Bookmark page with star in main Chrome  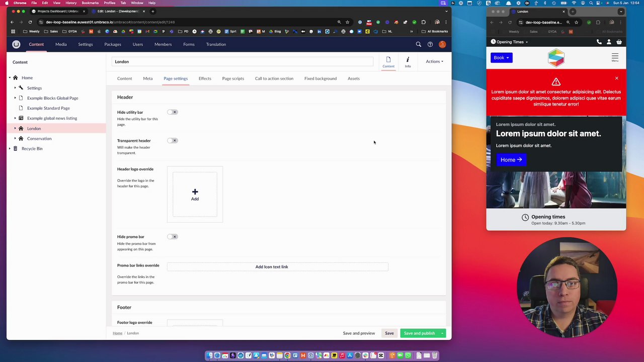point(347,22)
